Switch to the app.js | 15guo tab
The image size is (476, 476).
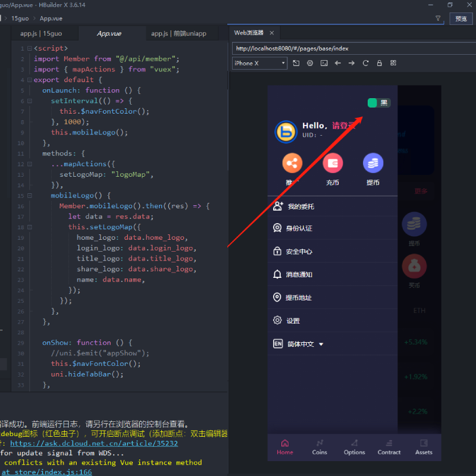click(40, 34)
